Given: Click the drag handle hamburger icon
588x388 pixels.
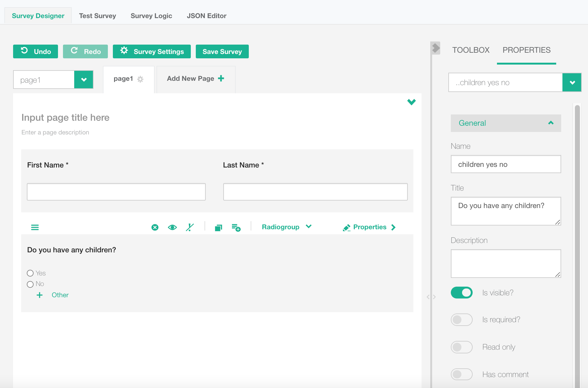Looking at the screenshot, I should [35, 227].
